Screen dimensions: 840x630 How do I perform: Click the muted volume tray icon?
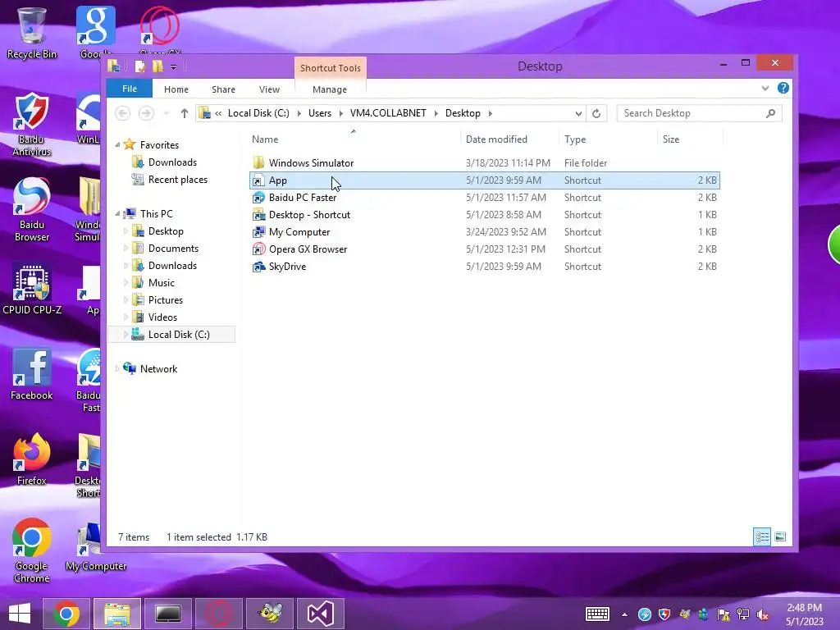click(762, 614)
